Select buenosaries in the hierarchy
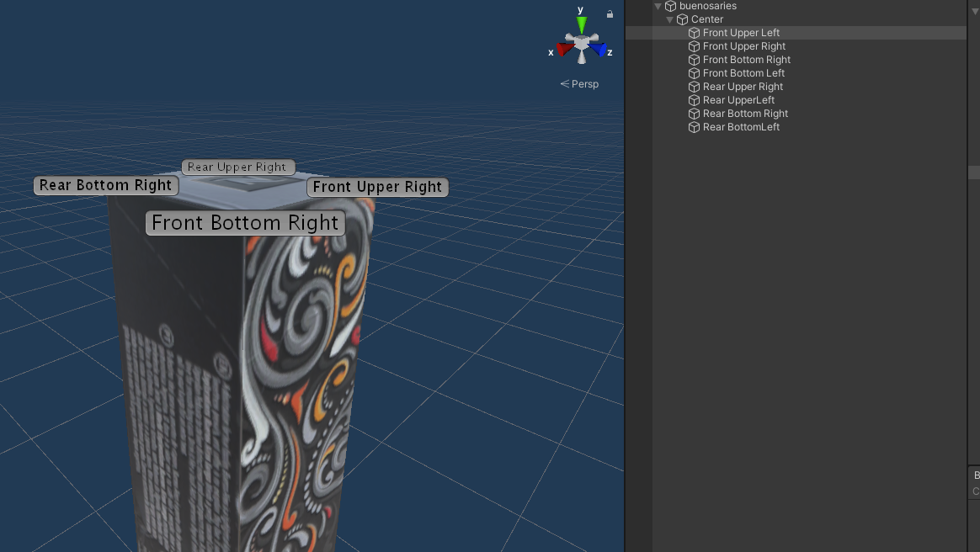 click(707, 6)
